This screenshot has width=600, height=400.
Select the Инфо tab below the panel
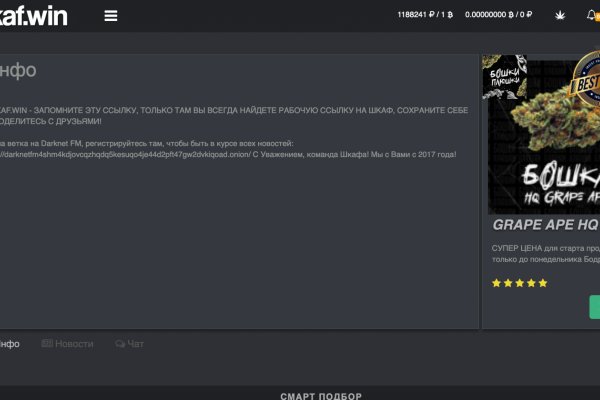tap(8, 344)
